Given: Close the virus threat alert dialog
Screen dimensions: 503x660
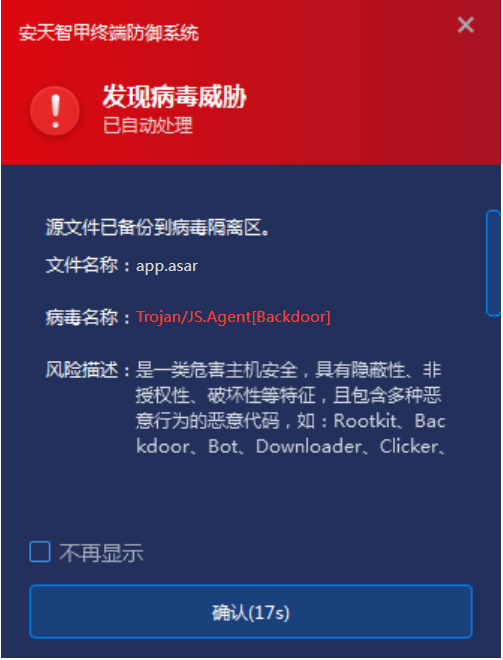Looking at the screenshot, I should click(x=465, y=25).
